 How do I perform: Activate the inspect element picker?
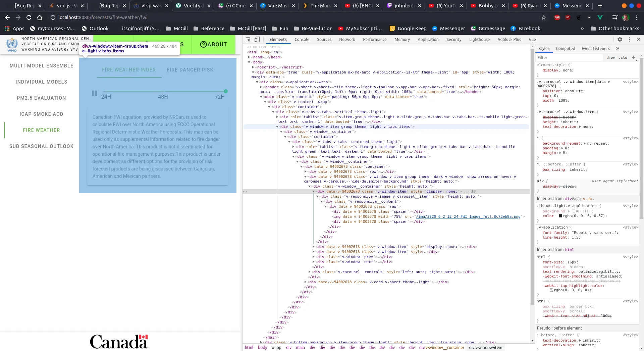[x=248, y=39]
